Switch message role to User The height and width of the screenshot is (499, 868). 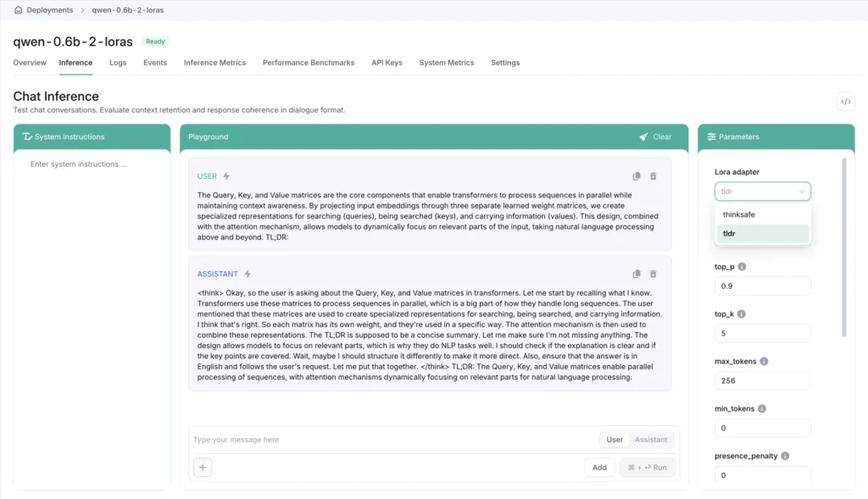pos(615,440)
